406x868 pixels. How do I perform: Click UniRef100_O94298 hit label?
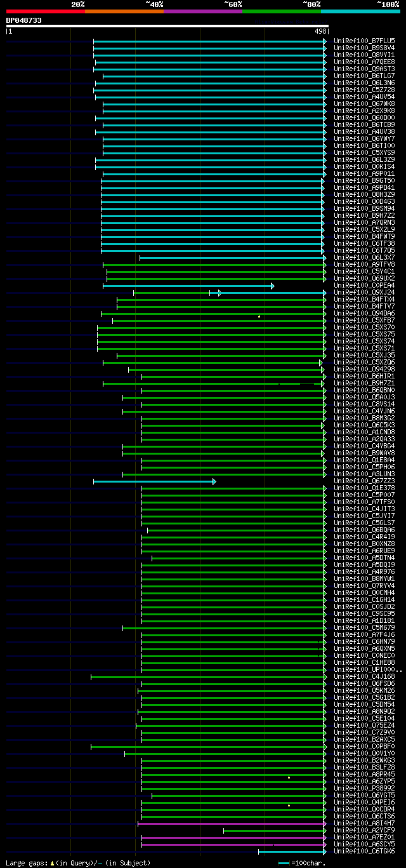[x=364, y=370]
